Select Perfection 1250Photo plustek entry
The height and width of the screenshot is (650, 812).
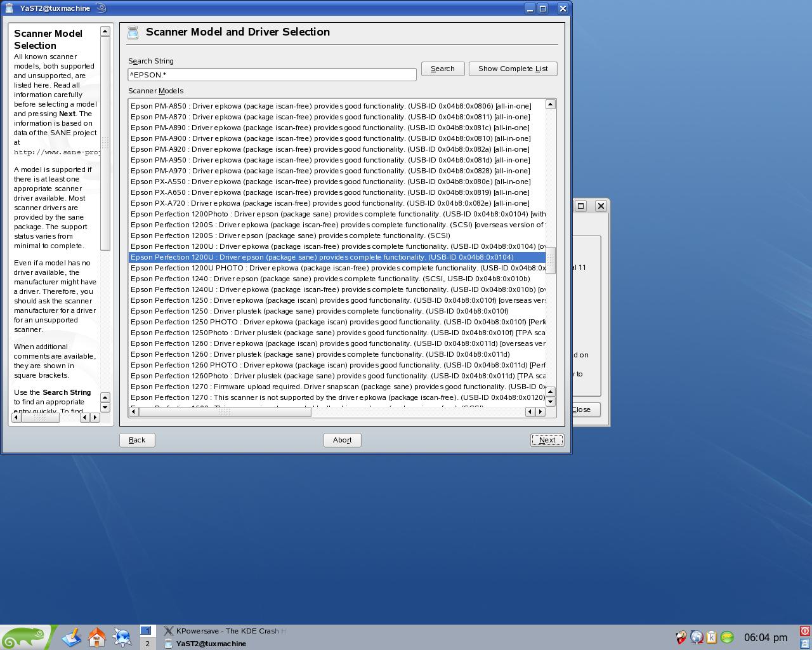(337, 333)
